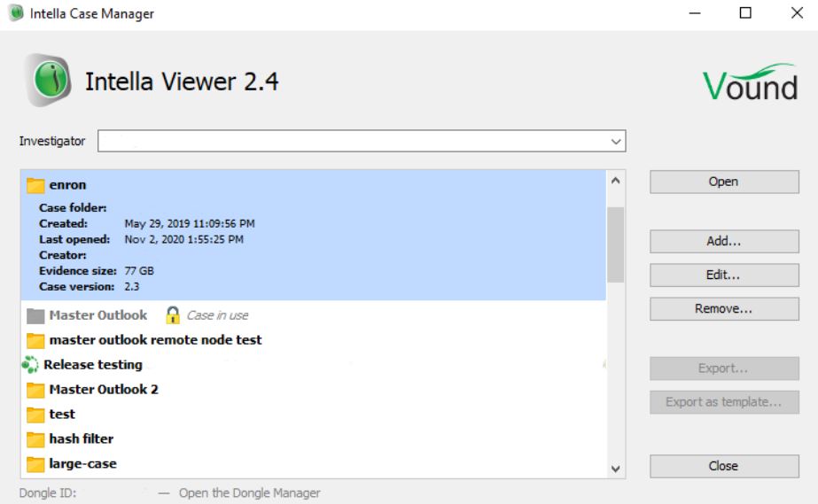Click the gray Master Outlook folder icon

(35, 316)
